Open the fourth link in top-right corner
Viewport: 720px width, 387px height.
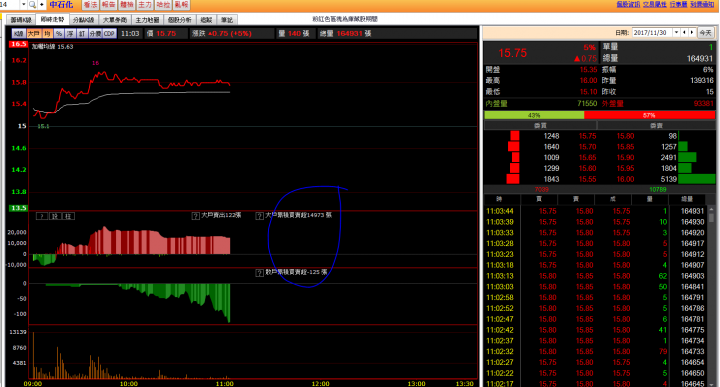[702, 4]
